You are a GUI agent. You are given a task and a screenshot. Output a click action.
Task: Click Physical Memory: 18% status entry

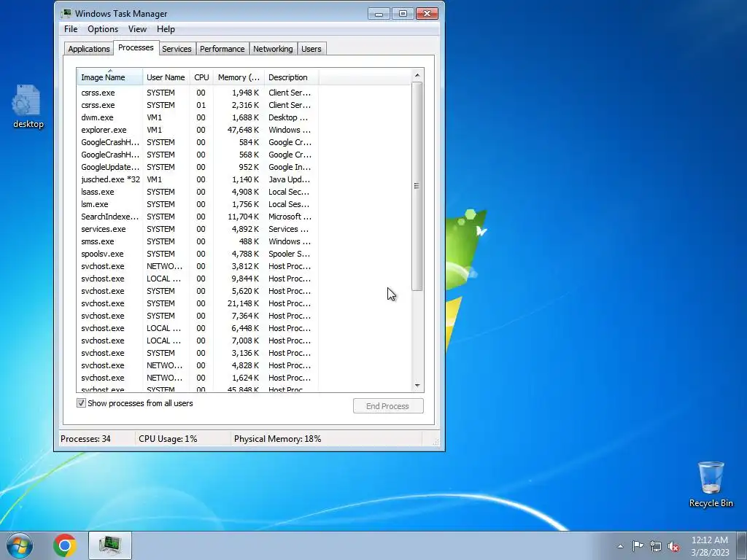pos(278,438)
